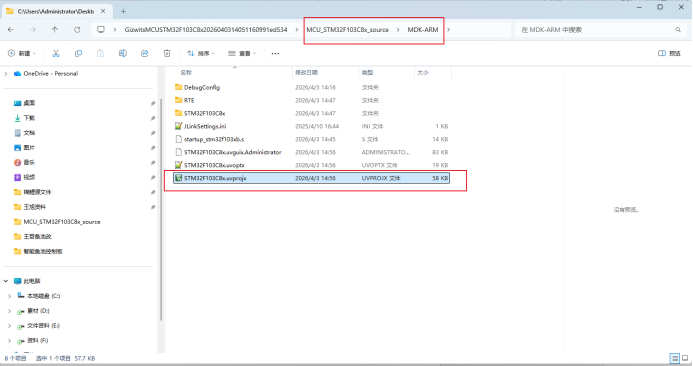Sort by Date modified column header
This screenshot has height=366, width=693.
pyautogui.click(x=306, y=72)
